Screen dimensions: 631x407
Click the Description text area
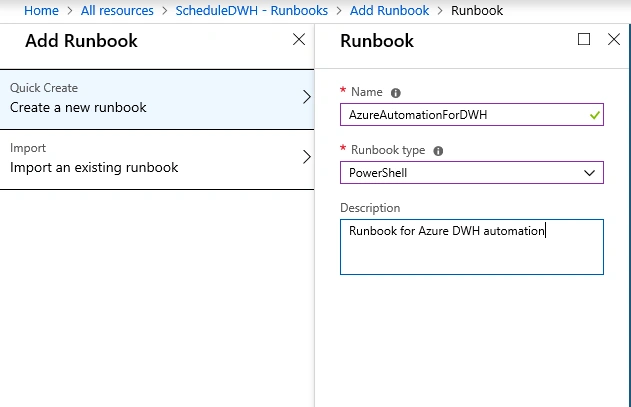coord(472,247)
